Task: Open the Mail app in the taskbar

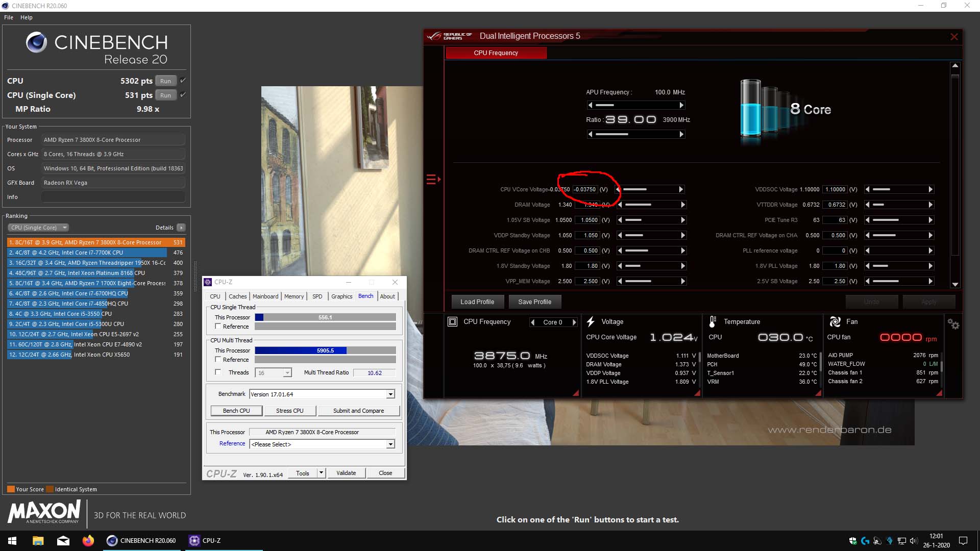Action: point(63,541)
